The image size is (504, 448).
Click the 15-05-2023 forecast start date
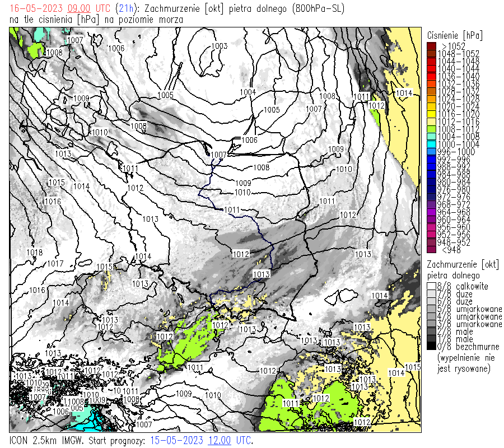[x=178, y=440]
